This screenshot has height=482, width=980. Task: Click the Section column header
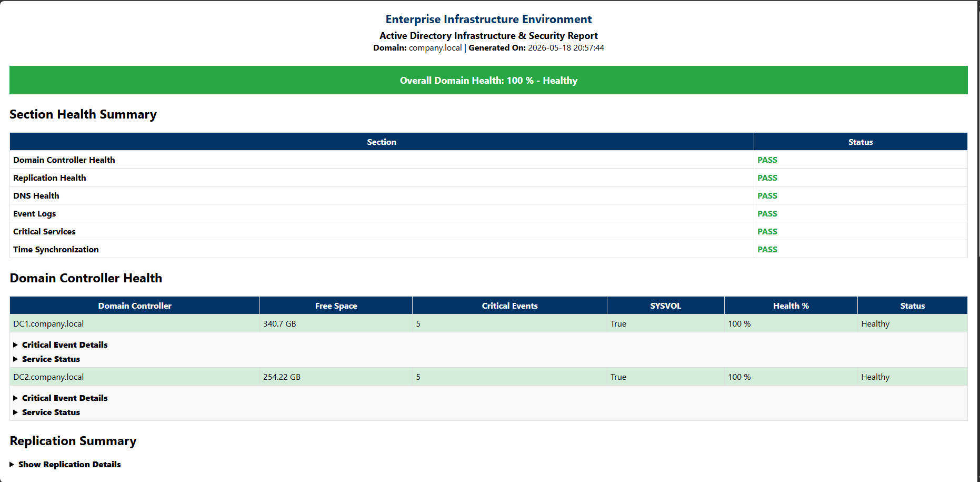click(382, 142)
